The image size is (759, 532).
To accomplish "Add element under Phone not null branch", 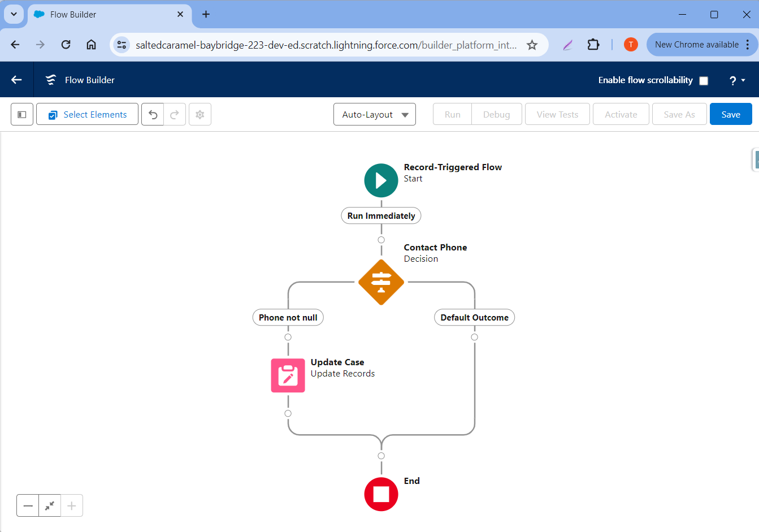I will [288, 337].
